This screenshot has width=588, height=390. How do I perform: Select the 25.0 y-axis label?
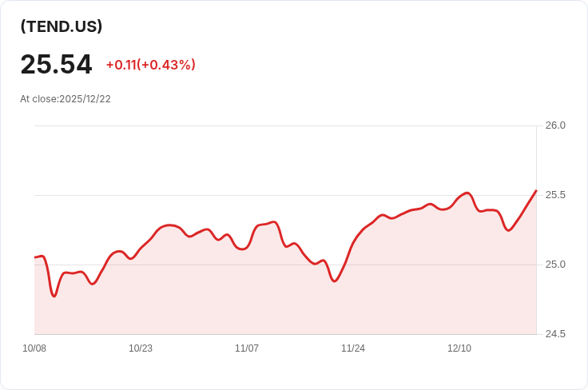pos(555,265)
